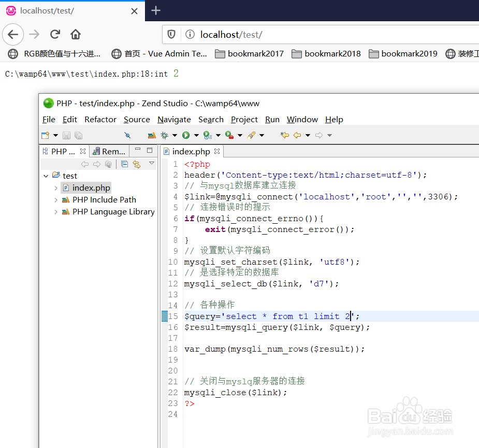The width and height of the screenshot is (479, 448).
Task: Click the Back navigation arrow in Zend toolbar
Action: (x=297, y=135)
